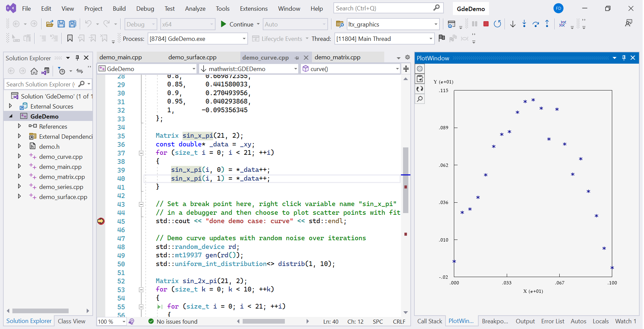Open the x64 platform dropdown
644x329 pixels.
click(x=212, y=24)
